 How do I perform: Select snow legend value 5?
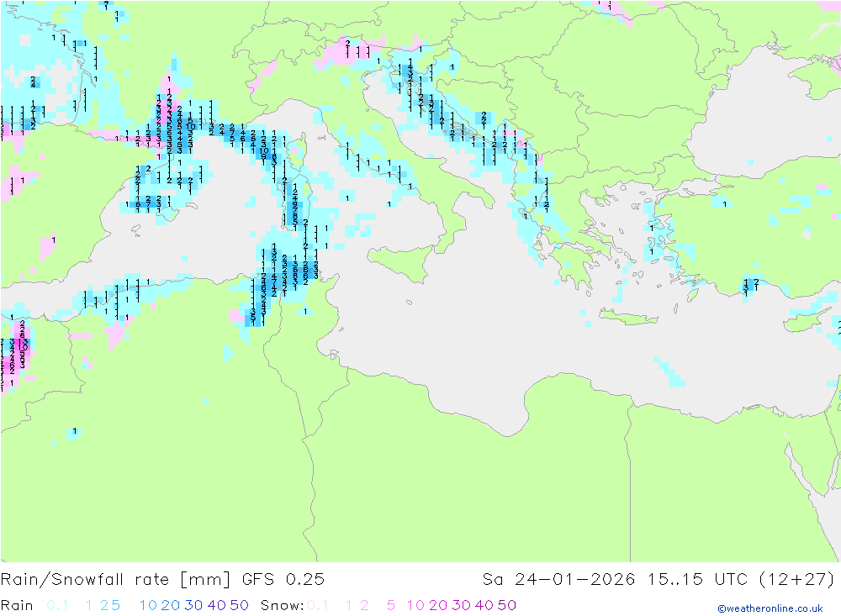click(x=391, y=605)
